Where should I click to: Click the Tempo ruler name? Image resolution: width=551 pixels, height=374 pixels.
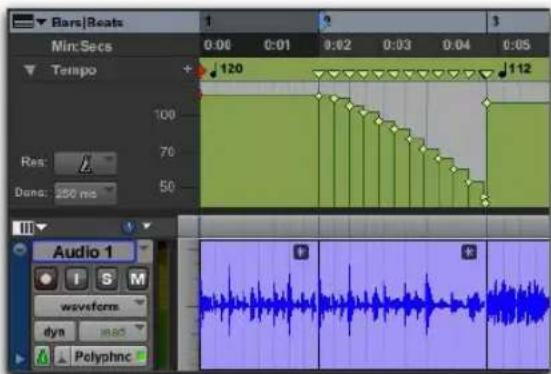[x=73, y=70]
